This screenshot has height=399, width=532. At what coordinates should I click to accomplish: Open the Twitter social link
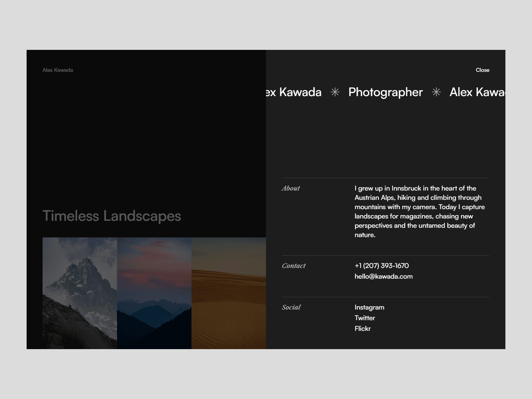coord(365,318)
